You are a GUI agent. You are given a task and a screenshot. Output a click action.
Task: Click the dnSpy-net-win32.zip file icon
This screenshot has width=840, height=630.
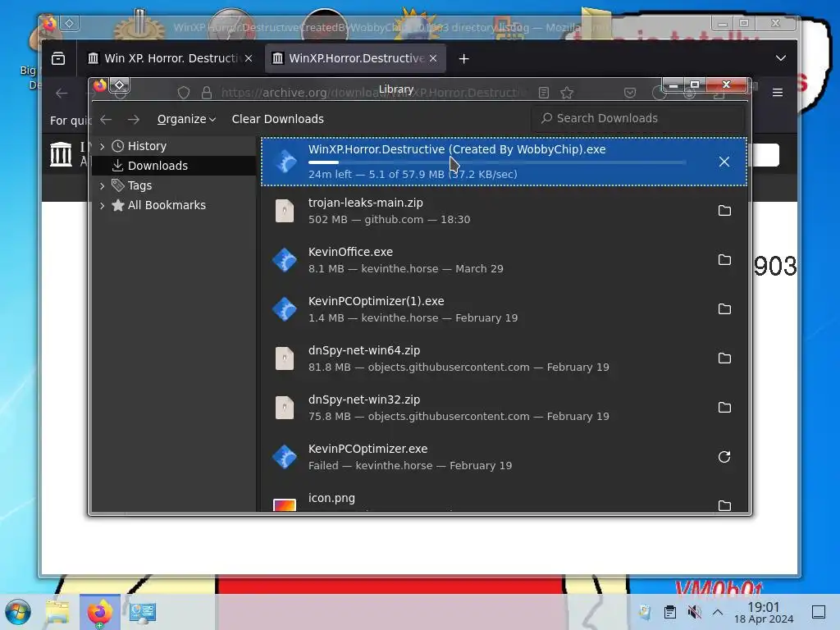tap(285, 409)
